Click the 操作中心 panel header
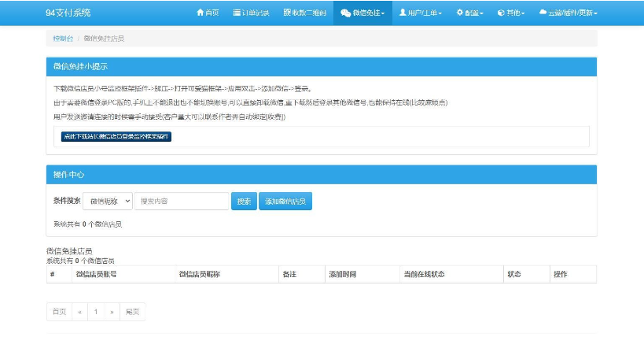644x337 pixels. (321, 175)
